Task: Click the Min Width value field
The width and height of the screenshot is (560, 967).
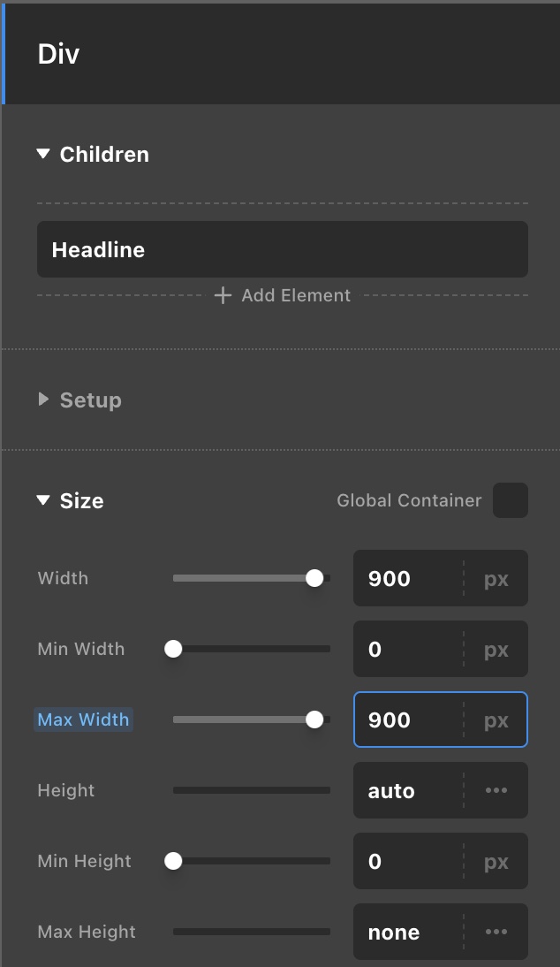Action: click(x=406, y=650)
